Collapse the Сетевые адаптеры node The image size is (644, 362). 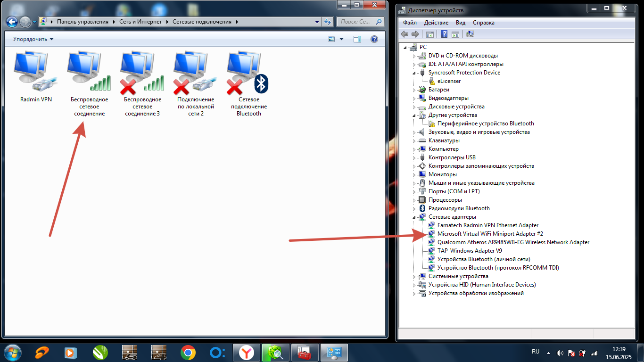[414, 217]
